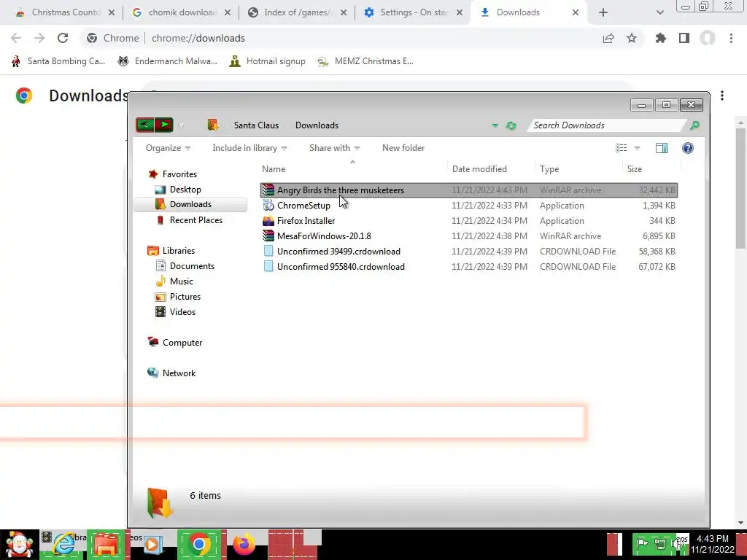The width and height of the screenshot is (747, 560).
Task: Select Unconfirmed 39499.crdownload file
Action: (x=469, y=251)
